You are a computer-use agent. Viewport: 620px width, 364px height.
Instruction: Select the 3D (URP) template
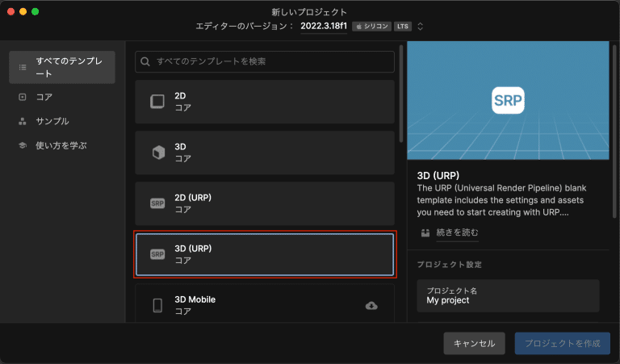click(x=265, y=254)
